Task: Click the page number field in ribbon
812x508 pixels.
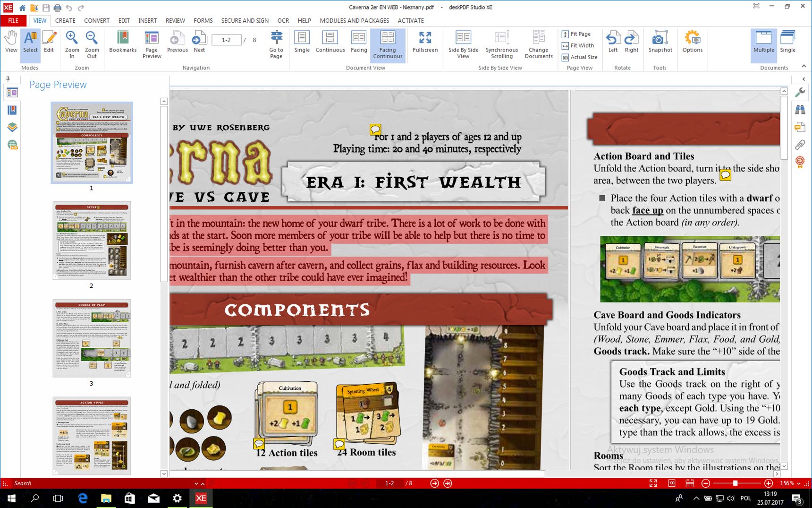Action: 226,40
